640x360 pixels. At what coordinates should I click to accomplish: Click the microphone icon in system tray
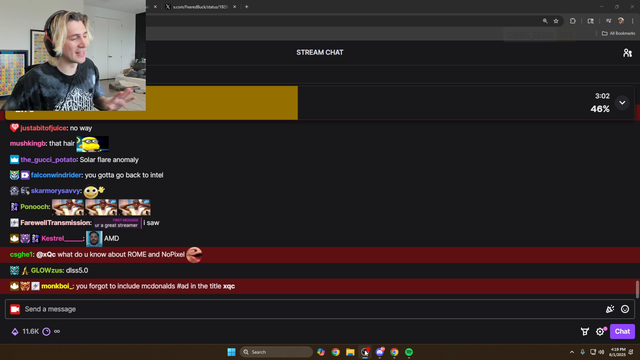[582, 352]
